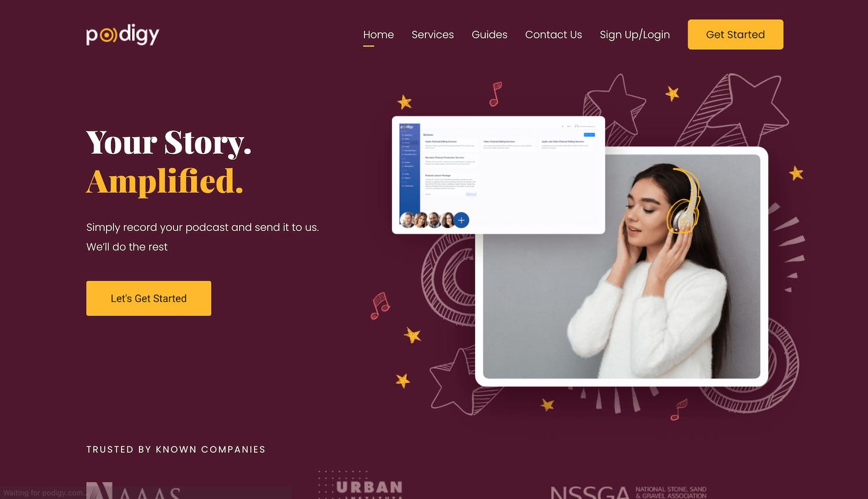Click the team avatars in dashboard preview
The height and width of the screenshot is (499, 868).
click(x=427, y=220)
